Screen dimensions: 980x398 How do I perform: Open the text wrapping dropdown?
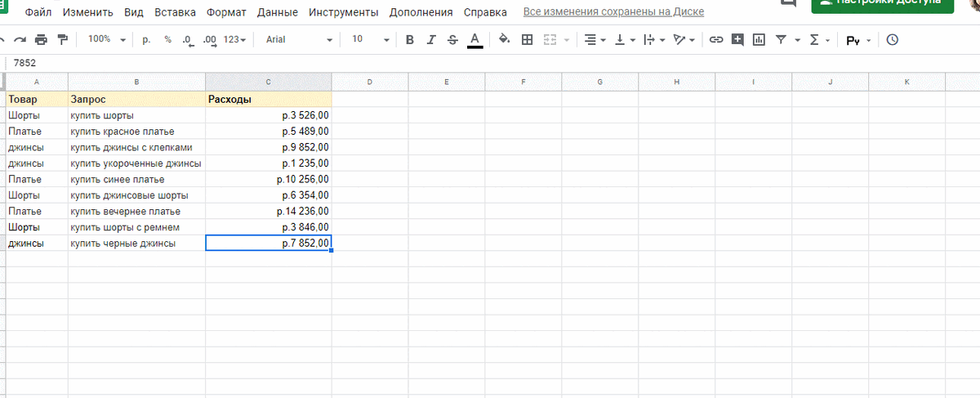click(x=653, y=39)
